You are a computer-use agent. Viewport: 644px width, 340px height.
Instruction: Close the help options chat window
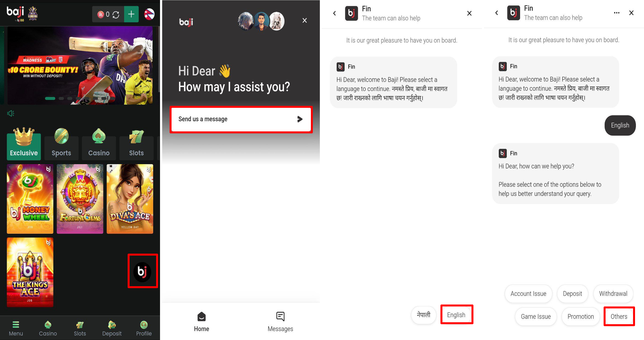tap(631, 13)
